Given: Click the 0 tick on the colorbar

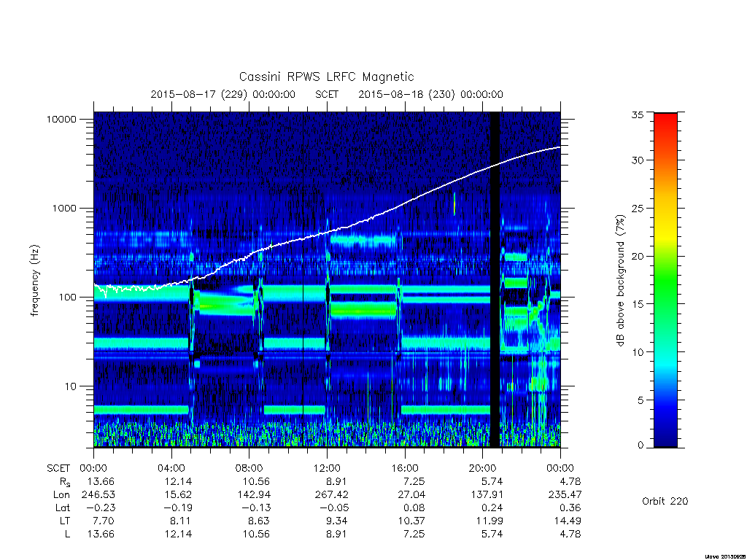Looking at the screenshot, I should (x=640, y=446).
